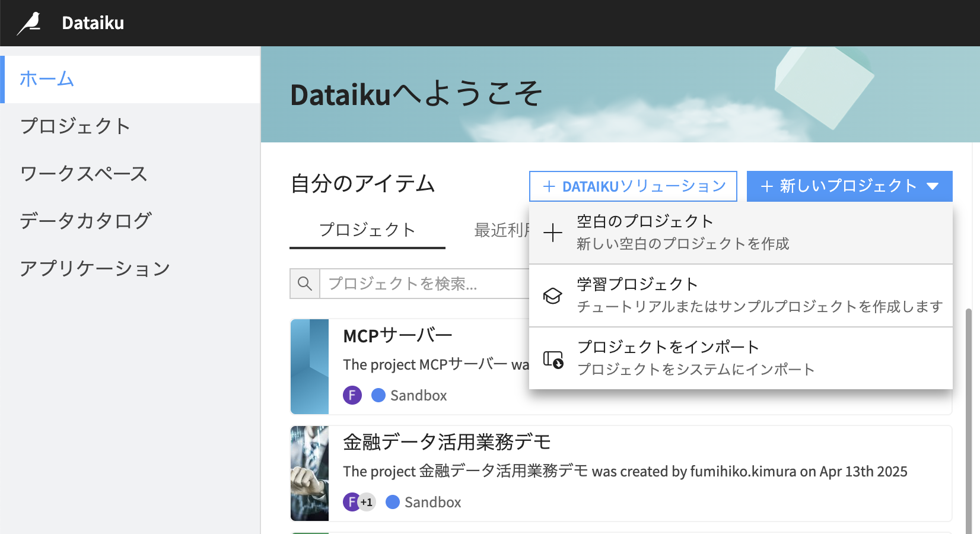
Task: Click the Sandbox label on 金融データ活用業務デモ
Action: pyautogui.click(x=432, y=502)
